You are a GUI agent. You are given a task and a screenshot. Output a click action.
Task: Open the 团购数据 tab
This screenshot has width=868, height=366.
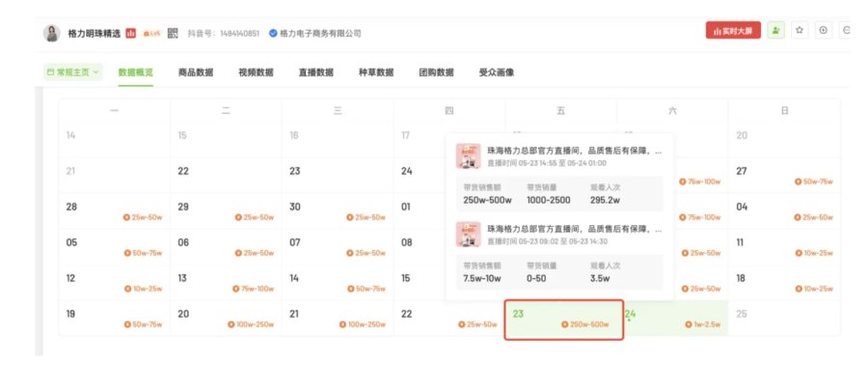tap(436, 72)
